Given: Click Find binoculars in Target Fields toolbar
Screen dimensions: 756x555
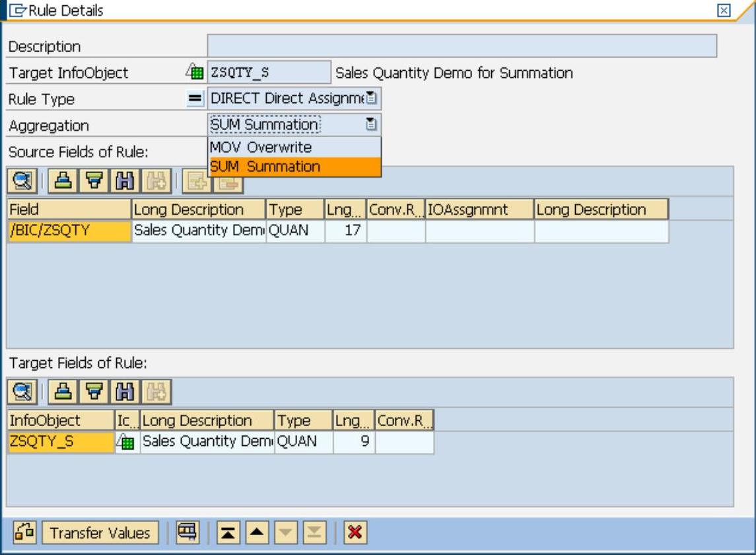Looking at the screenshot, I should [x=123, y=393].
